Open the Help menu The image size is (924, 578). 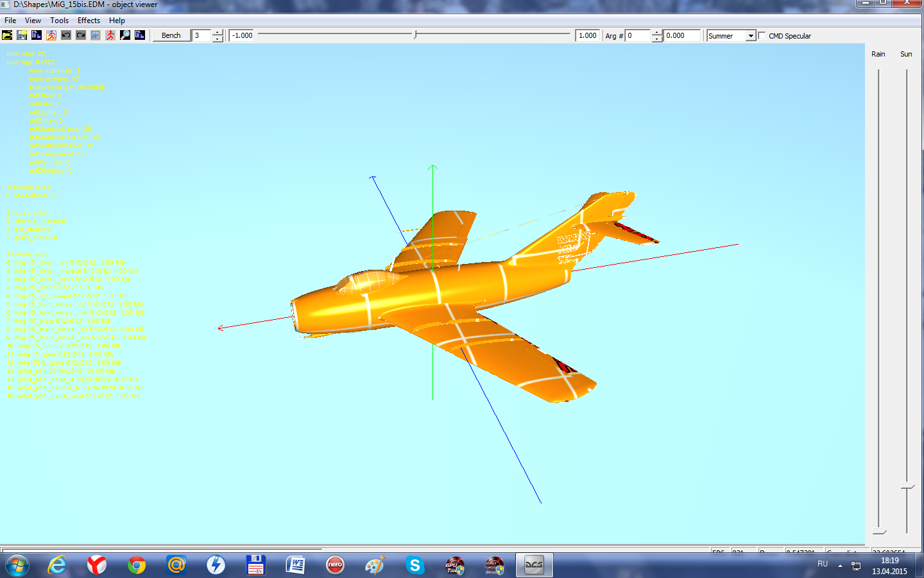click(x=117, y=21)
